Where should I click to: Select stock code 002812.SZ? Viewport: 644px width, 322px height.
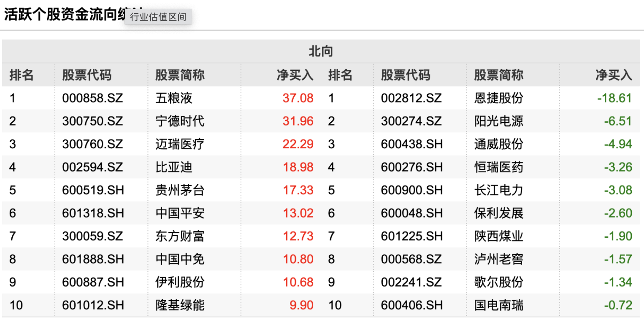pos(411,98)
